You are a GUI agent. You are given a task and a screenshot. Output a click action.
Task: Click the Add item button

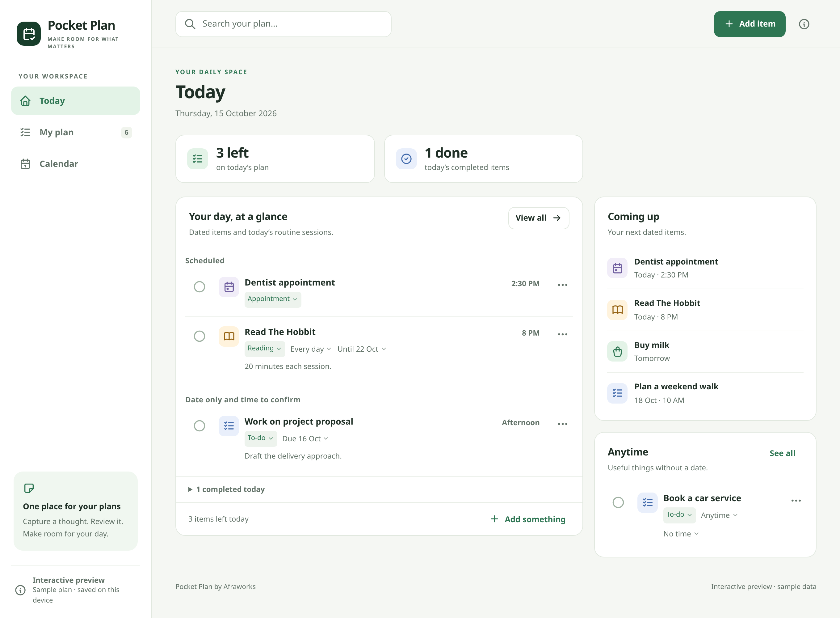point(749,24)
